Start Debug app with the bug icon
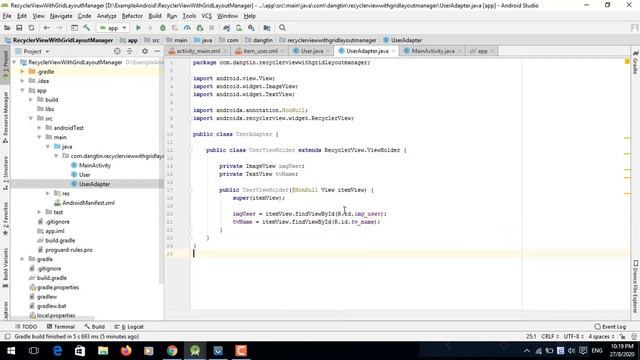 point(162,28)
